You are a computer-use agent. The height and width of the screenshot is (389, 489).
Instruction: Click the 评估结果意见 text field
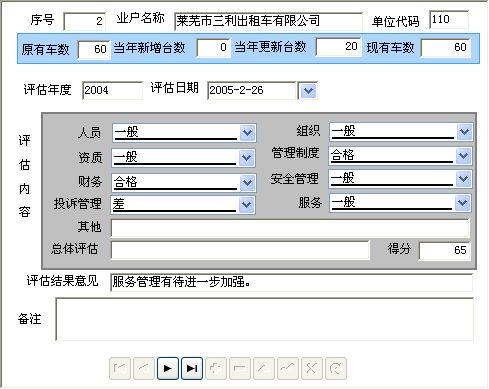pyautogui.click(x=291, y=282)
